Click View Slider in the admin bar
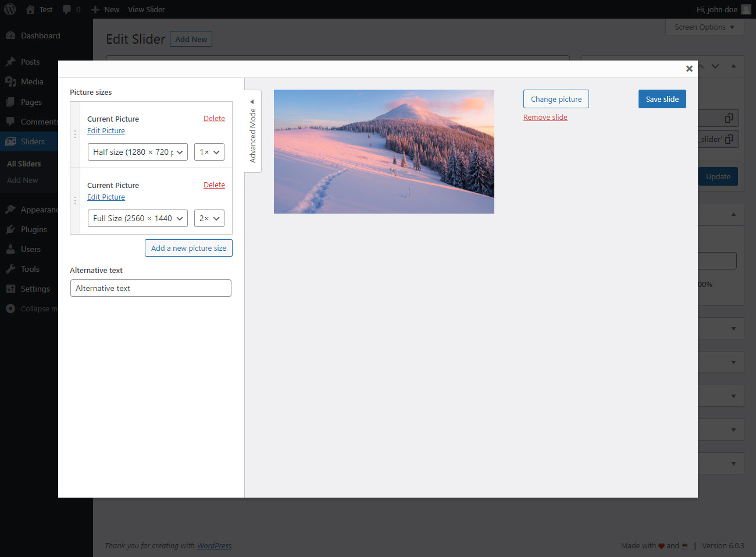This screenshot has height=557, width=756. point(146,9)
